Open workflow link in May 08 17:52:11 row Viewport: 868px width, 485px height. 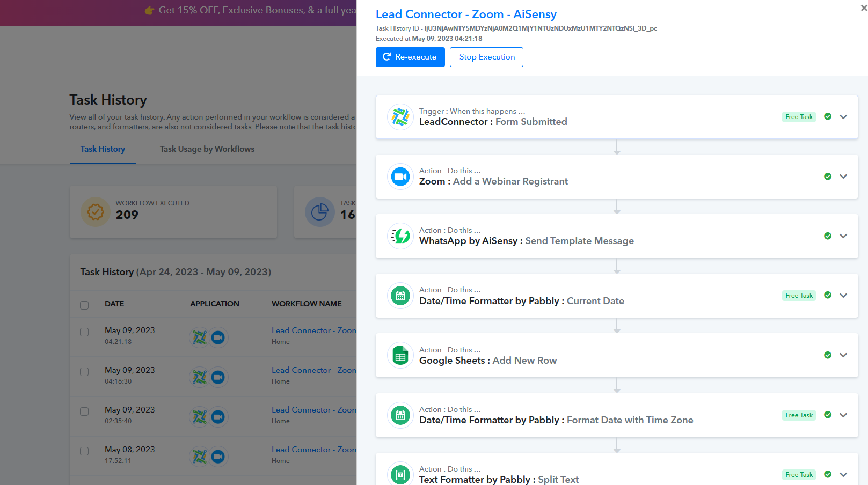pos(314,450)
